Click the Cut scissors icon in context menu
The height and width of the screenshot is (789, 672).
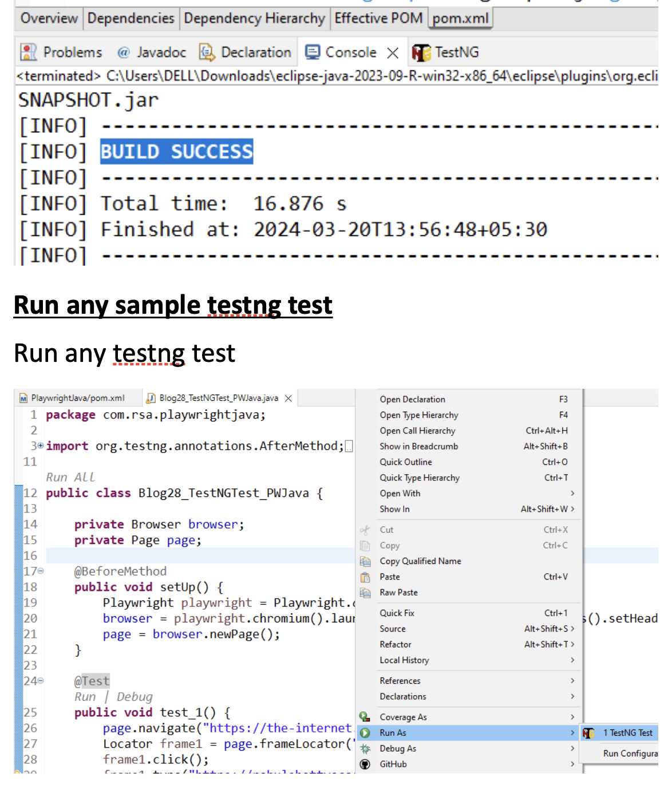pos(365,530)
